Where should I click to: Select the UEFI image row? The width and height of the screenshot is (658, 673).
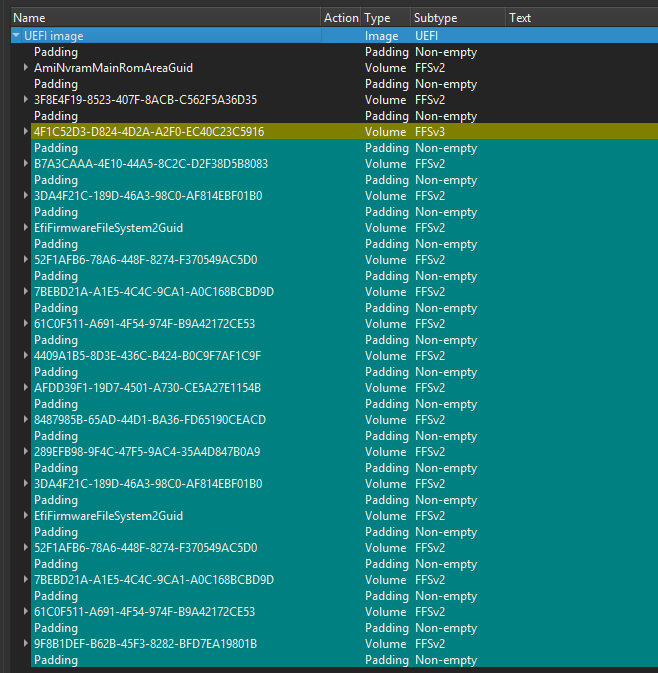click(x=60, y=36)
